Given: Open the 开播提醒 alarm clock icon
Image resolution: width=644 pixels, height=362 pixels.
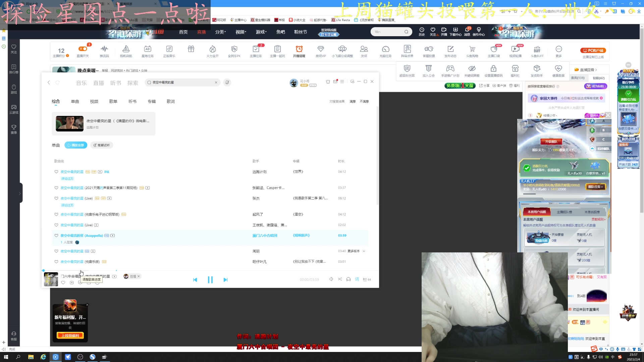Looking at the screenshot, I should coord(299,51).
